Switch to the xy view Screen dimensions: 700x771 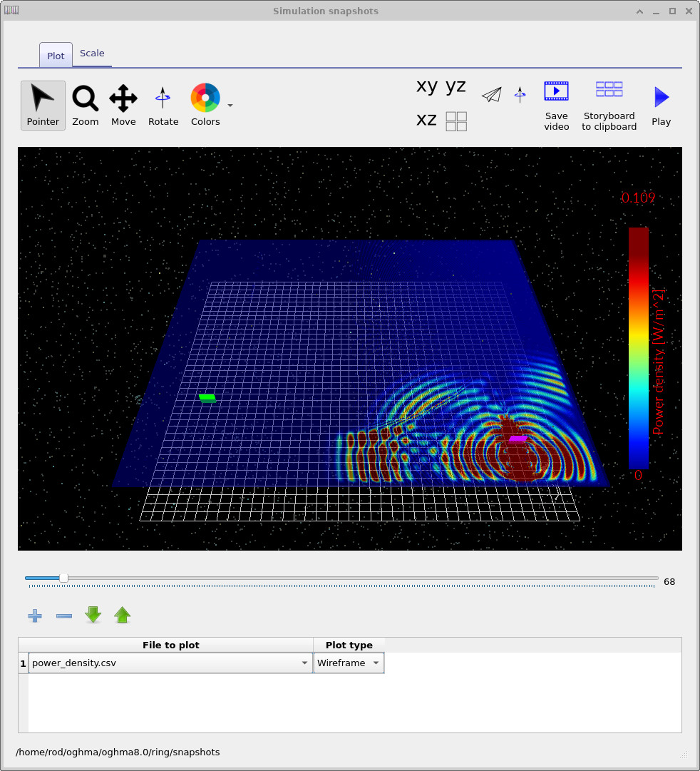(426, 87)
